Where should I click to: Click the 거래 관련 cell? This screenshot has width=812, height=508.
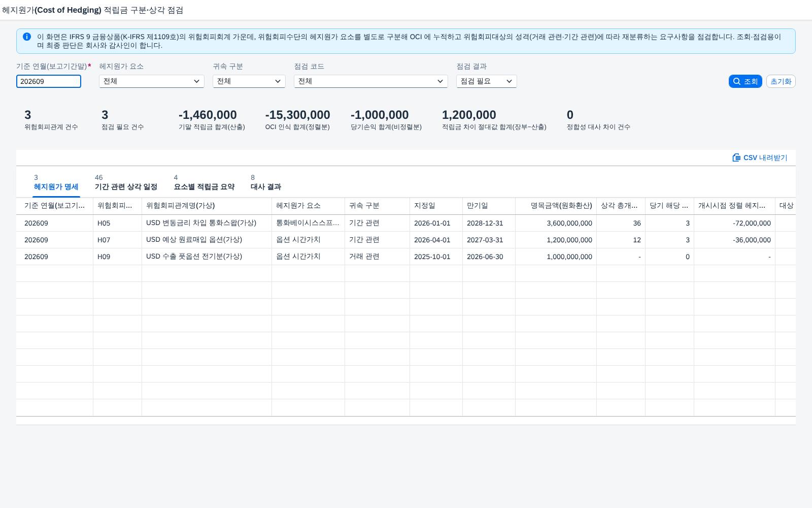tap(378, 257)
